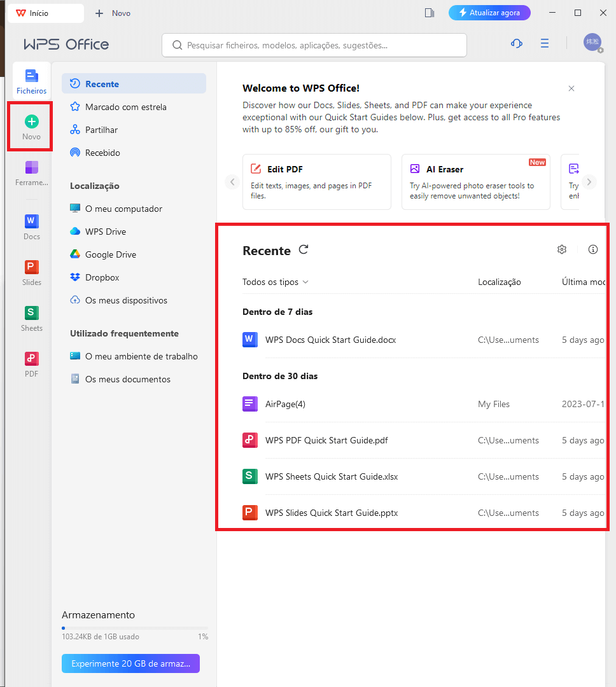
Task: Open cloud sync status beside the avatar
Action: point(516,43)
